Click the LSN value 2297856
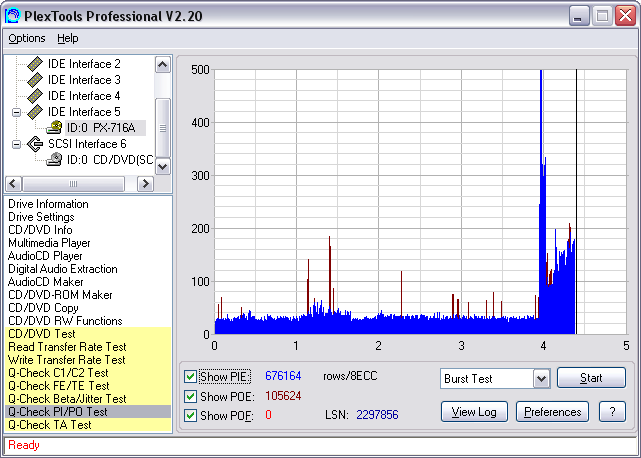This screenshot has width=641, height=458. pos(377,415)
